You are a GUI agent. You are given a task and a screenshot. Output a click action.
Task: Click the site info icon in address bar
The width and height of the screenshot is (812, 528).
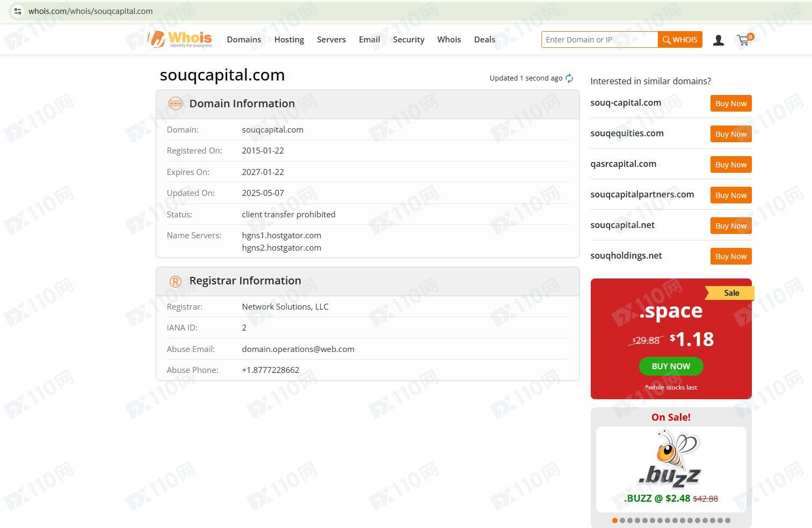[17, 11]
